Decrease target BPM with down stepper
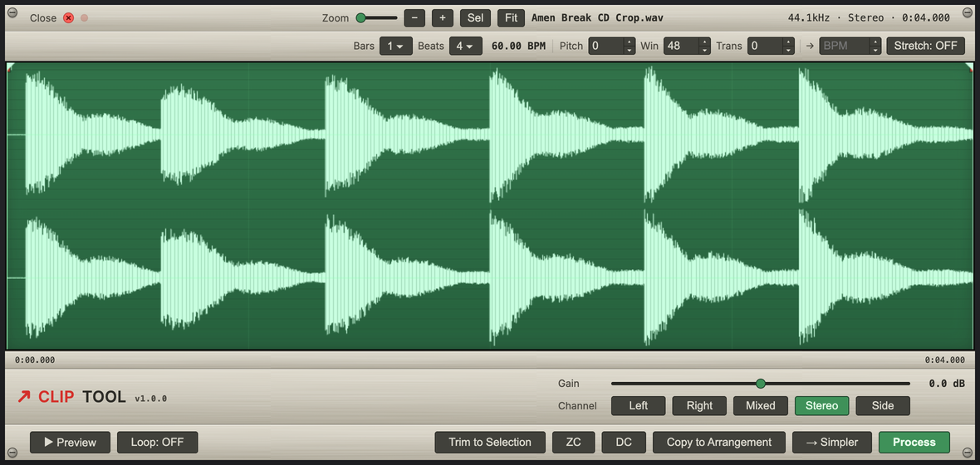 point(875,50)
